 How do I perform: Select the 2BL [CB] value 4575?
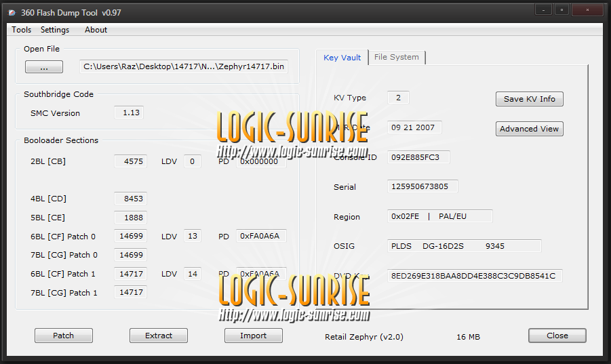[130, 161]
